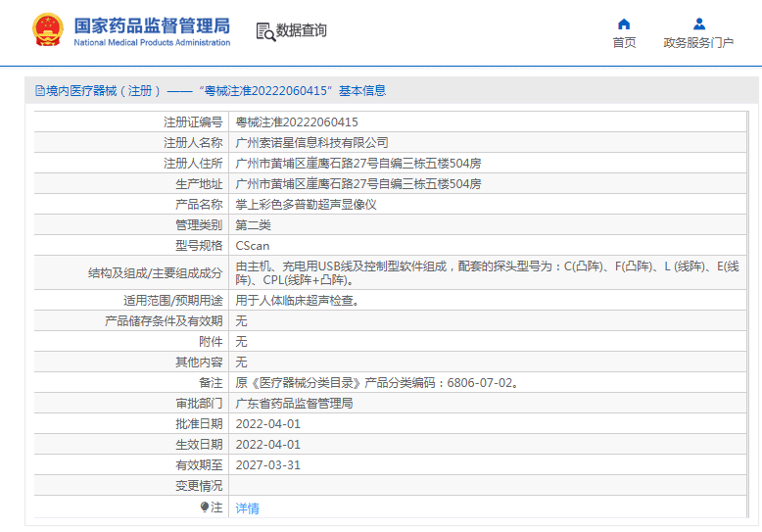Image resolution: width=762 pixels, height=532 pixels.
Task: Click 批准日期 value 2022-04-01
Action: (x=267, y=424)
